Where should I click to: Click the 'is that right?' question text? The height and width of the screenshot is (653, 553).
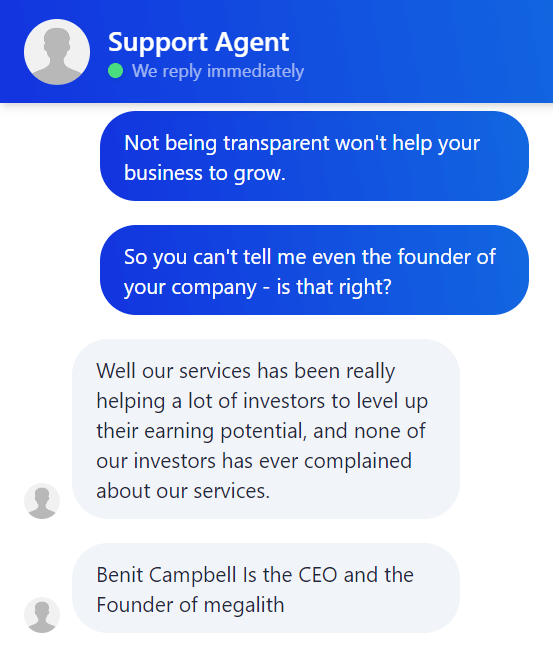tap(334, 287)
